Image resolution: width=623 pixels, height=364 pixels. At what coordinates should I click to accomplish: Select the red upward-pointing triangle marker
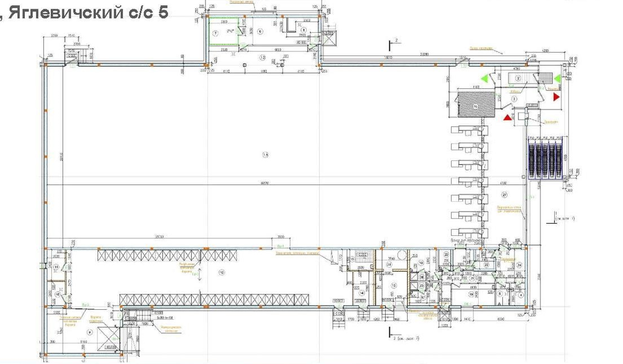tap(507, 118)
